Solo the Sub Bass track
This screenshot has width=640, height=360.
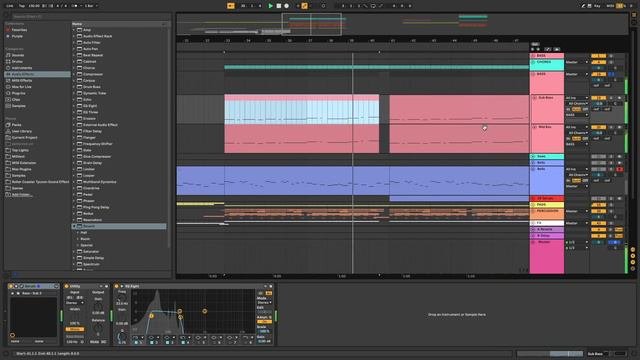coord(611,98)
